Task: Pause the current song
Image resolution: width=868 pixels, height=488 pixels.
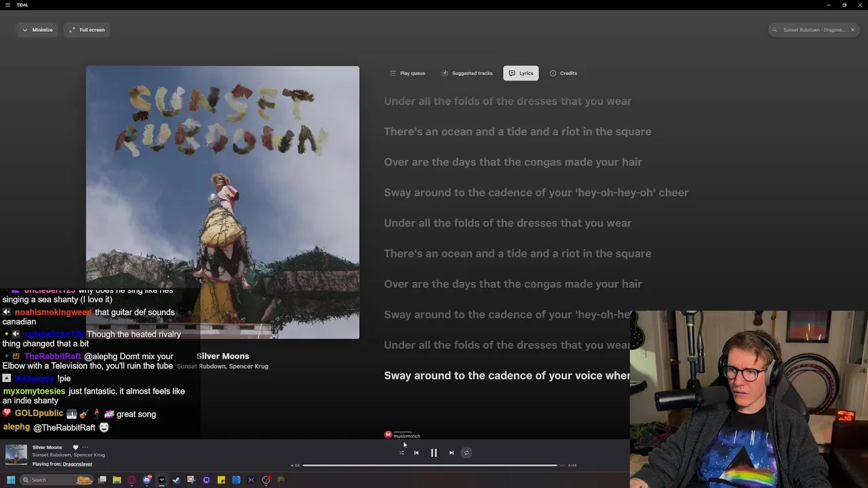Action: coord(434,453)
